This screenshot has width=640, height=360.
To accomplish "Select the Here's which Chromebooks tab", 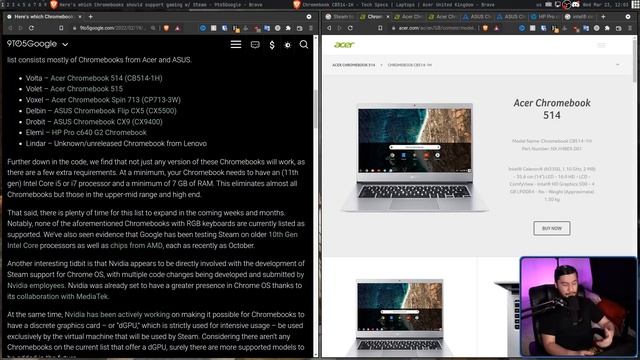I will pos(43,17).
